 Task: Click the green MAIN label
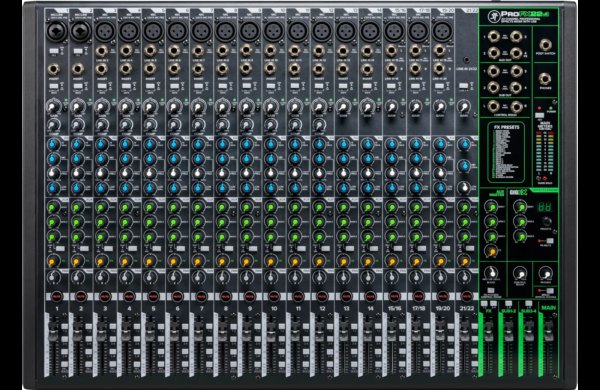[548, 307]
